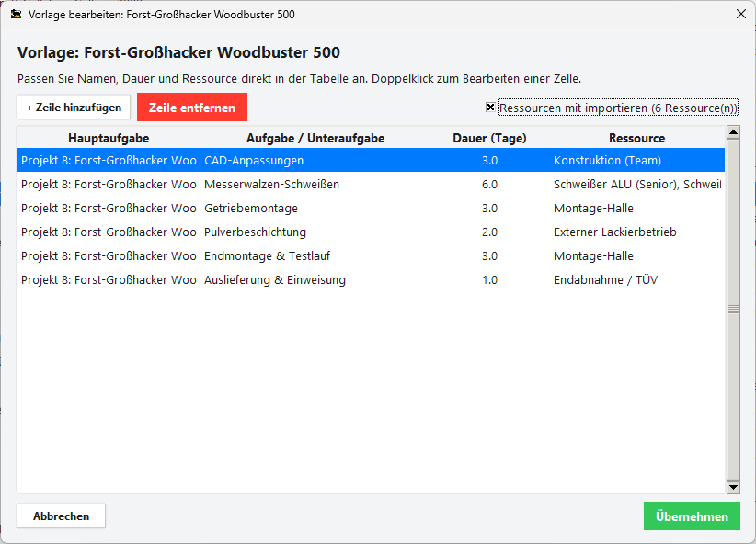Click duration 2.0 of Pulverbeschichtung
The height and width of the screenshot is (544, 756).
tap(490, 232)
